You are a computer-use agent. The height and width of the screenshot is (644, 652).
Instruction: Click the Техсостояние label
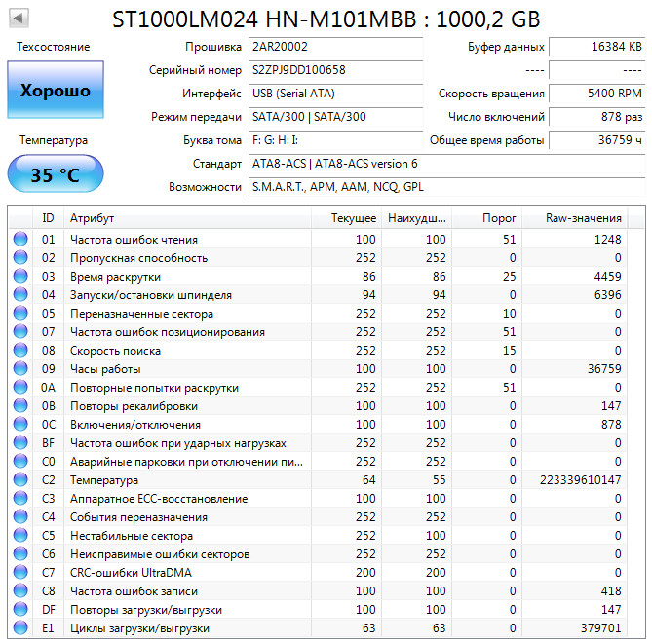pos(54,47)
